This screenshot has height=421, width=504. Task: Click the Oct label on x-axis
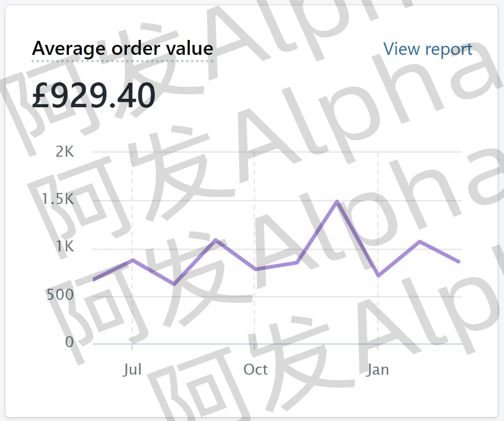coord(255,369)
